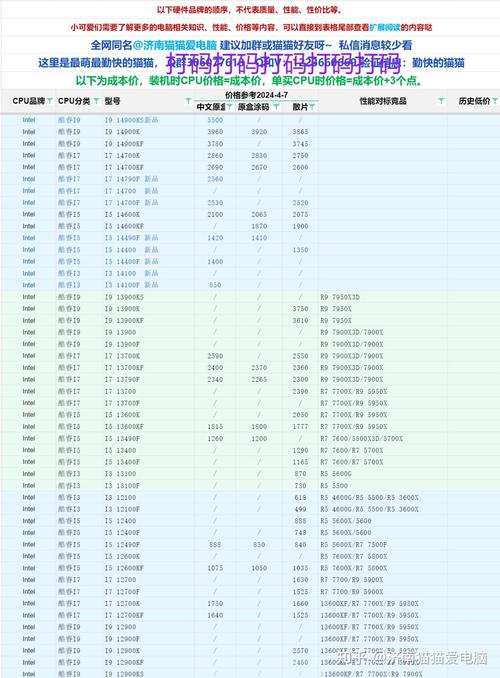Screen dimensions: 500x678
Task: Select the model cell I5 12490F
Action: pos(122,544)
